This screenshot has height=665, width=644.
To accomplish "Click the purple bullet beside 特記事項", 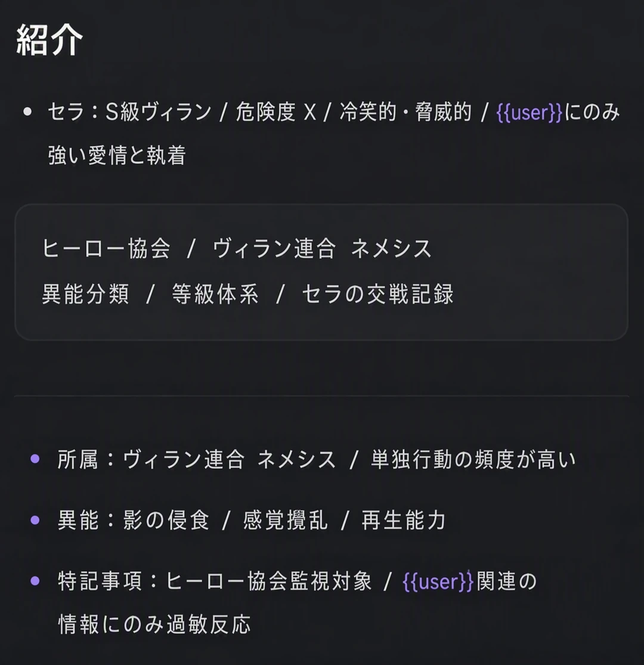I will tap(35, 580).
